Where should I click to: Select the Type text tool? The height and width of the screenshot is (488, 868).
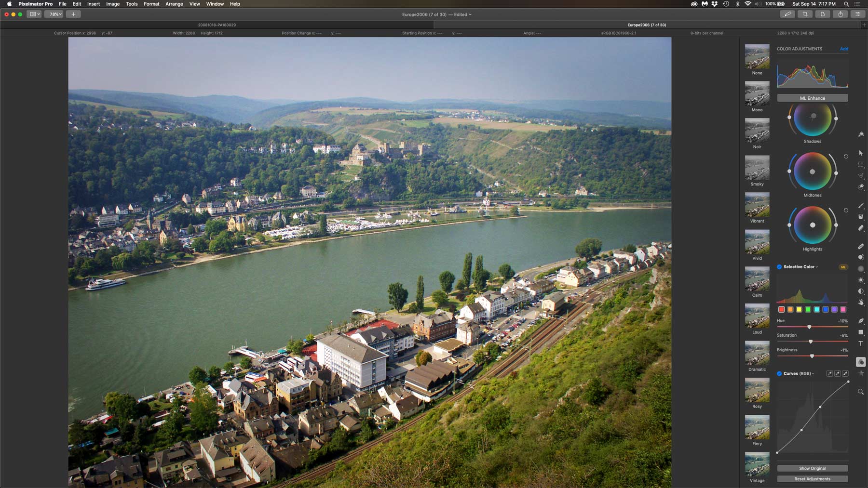[861, 343]
